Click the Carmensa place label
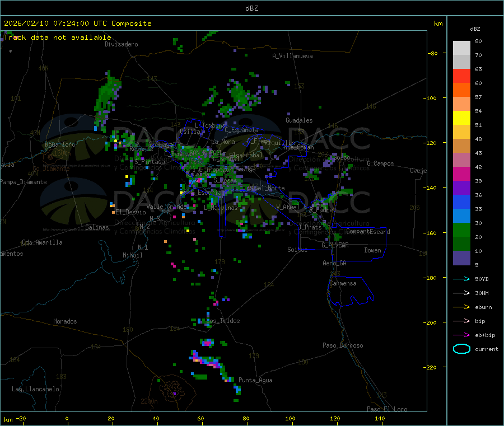Viewport: 504px width, 426px height. point(343,283)
